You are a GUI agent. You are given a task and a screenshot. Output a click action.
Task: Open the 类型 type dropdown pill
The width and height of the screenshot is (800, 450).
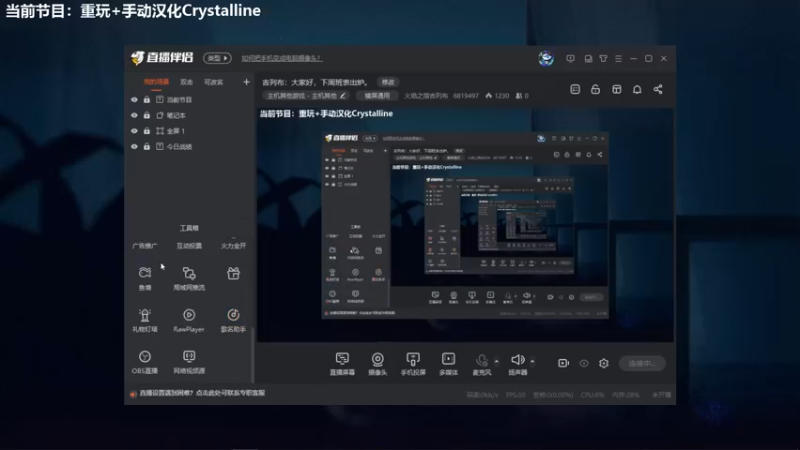pos(217,58)
